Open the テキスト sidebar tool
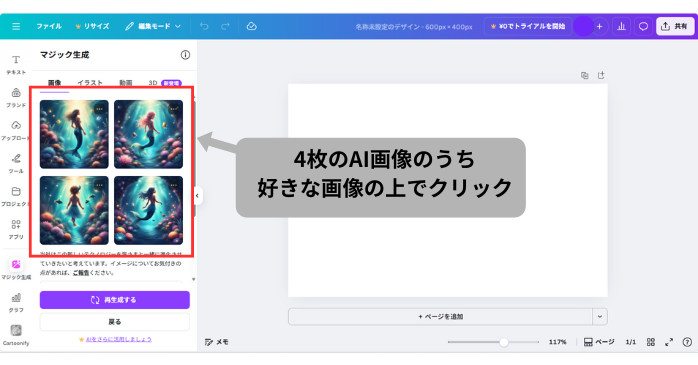The height and width of the screenshot is (365, 698). [x=16, y=64]
